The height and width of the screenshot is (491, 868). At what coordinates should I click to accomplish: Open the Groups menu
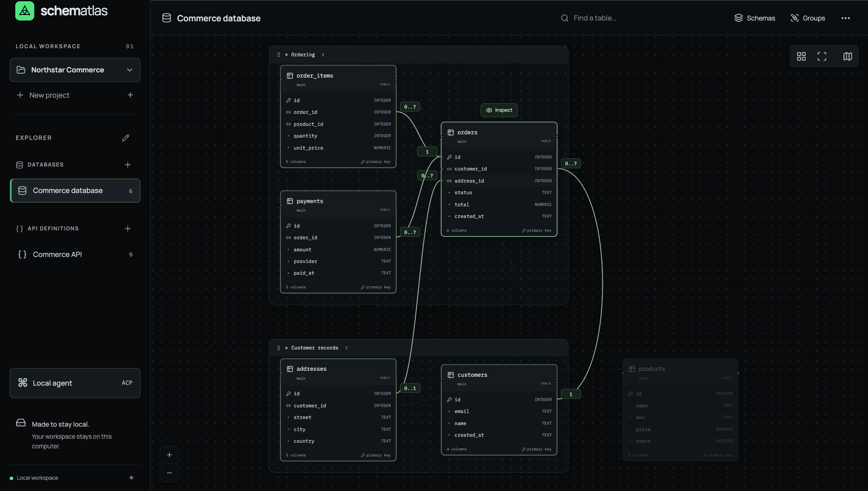808,18
